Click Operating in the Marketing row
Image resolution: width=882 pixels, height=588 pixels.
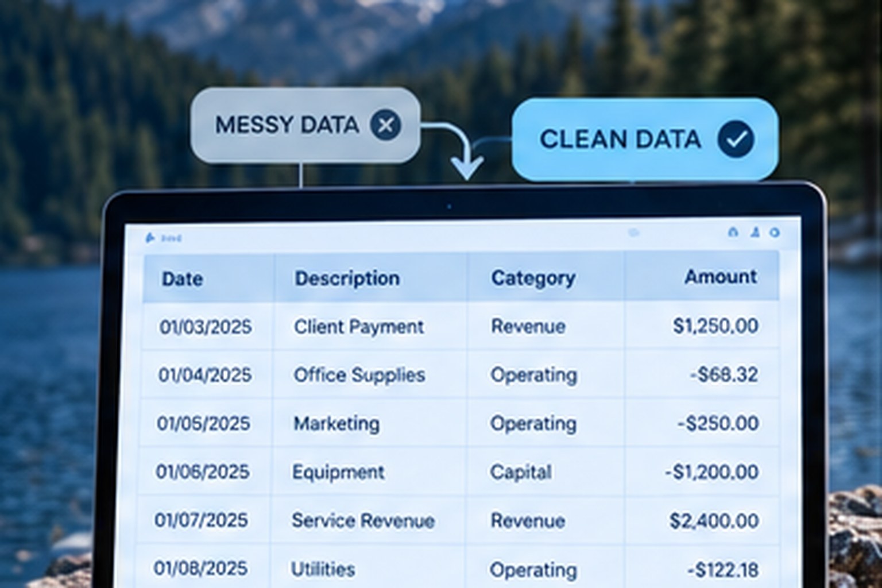click(533, 424)
